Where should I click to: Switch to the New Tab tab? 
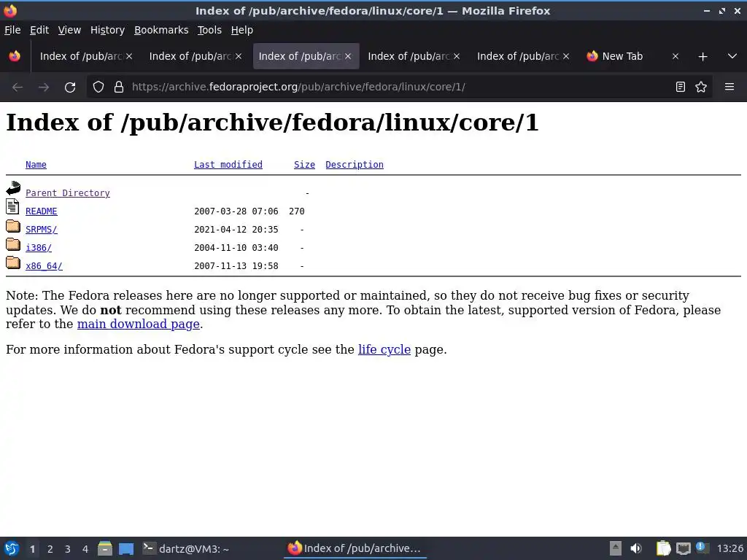click(622, 56)
